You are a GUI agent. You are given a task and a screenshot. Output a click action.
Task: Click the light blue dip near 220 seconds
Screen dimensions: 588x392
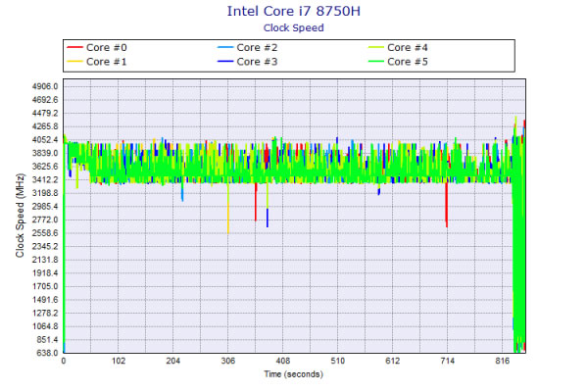pyautogui.click(x=182, y=192)
